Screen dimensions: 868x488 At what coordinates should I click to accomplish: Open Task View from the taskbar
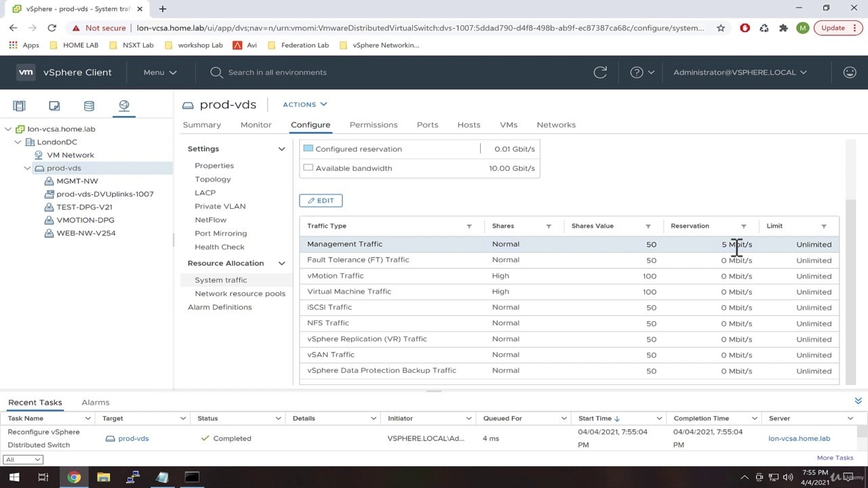click(x=43, y=477)
